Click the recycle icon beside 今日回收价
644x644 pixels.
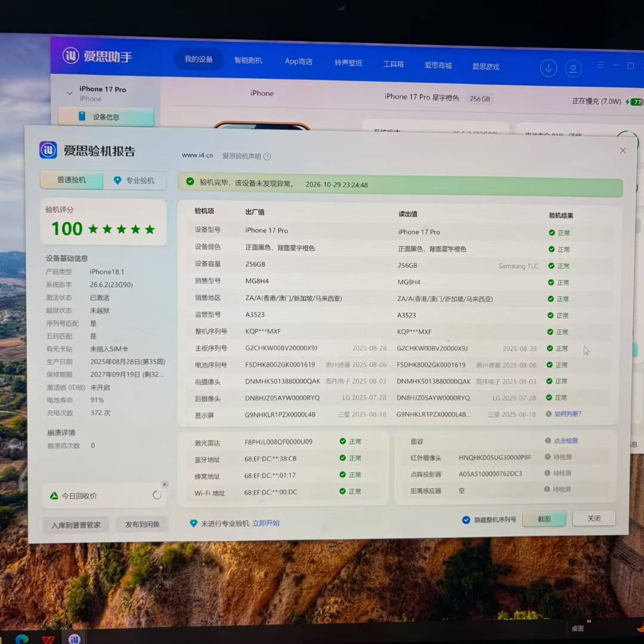coord(54,496)
